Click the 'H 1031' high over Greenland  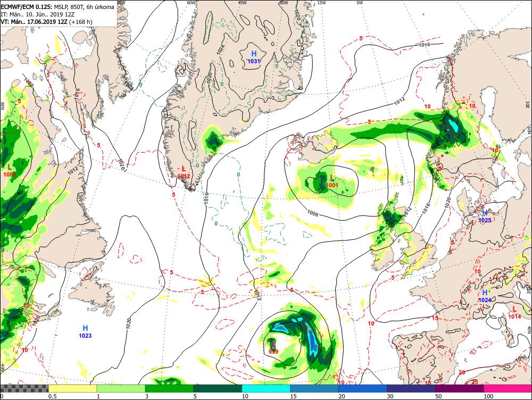(253, 57)
